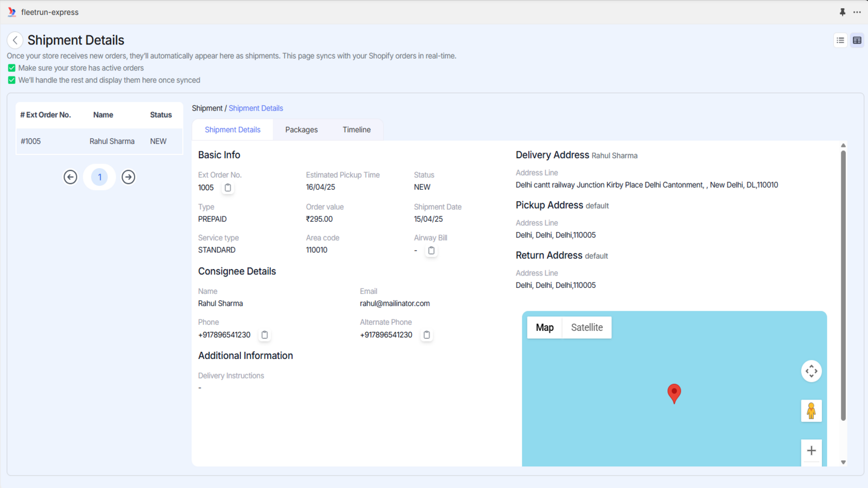Image resolution: width=868 pixels, height=488 pixels.
Task: Open the map pan control
Action: pyautogui.click(x=812, y=371)
